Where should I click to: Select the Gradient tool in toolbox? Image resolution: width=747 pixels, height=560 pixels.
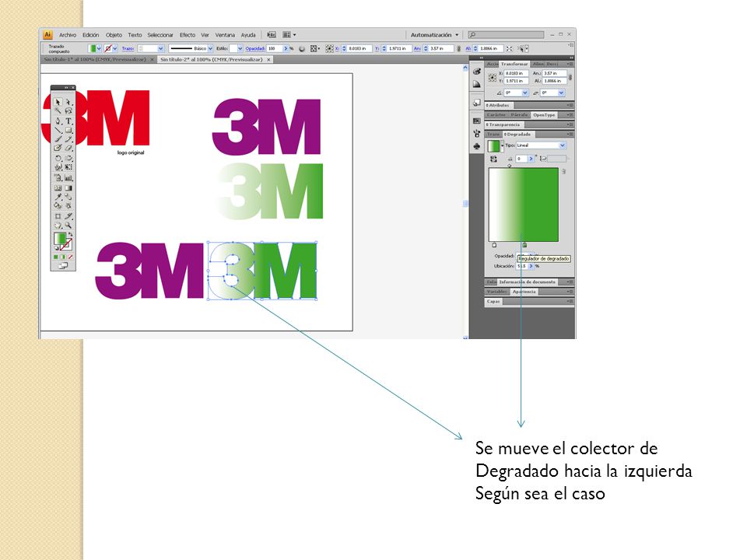click(x=68, y=188)
